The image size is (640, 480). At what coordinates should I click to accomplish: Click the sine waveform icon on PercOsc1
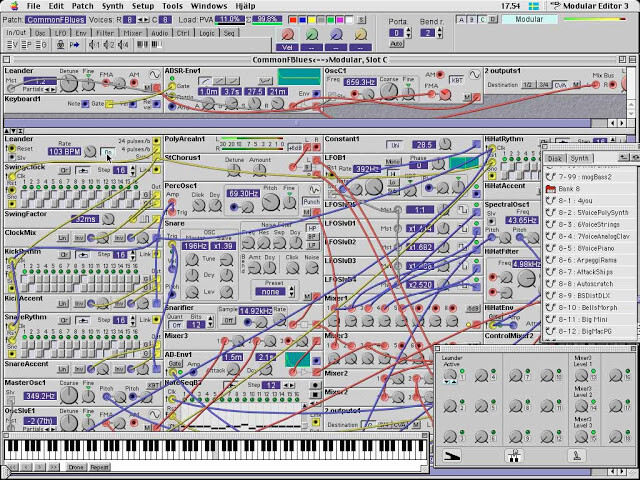coord(314,190)
